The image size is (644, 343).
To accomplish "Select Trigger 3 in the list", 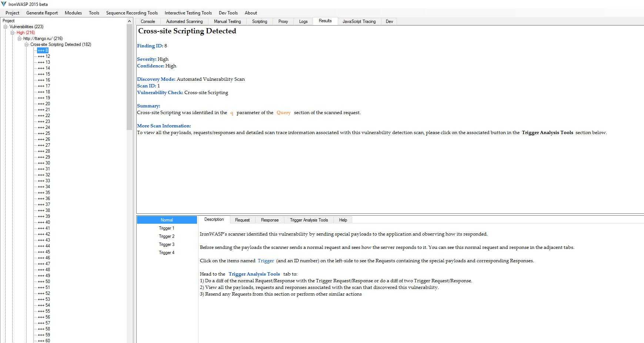I will point(166,244).
